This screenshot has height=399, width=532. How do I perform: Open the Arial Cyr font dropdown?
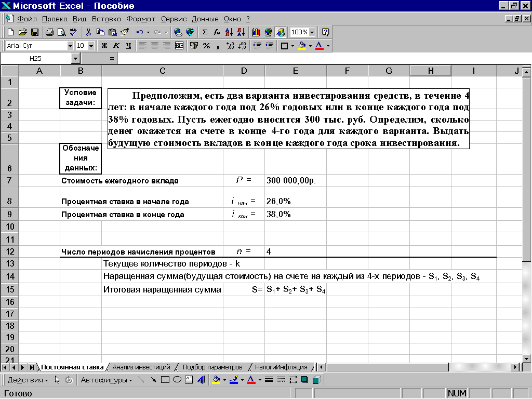(x=70, y=46)
